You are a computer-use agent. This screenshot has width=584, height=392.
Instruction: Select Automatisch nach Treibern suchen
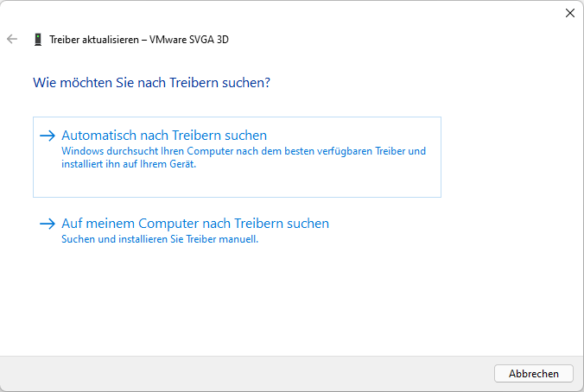coord(164,136)
